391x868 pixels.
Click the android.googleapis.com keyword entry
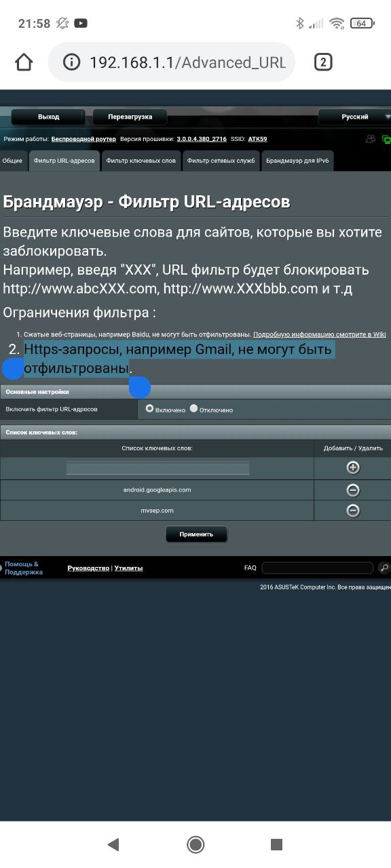[157, 490]
